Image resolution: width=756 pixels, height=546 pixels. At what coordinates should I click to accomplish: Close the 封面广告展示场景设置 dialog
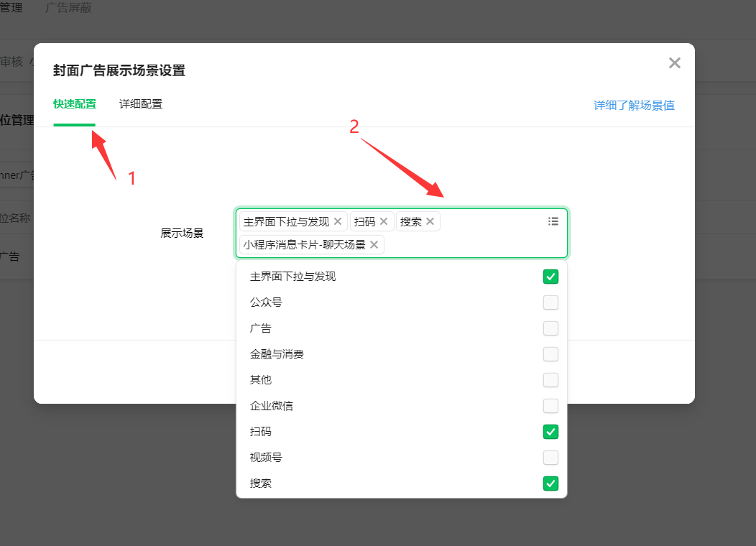(x=675, y=63)
